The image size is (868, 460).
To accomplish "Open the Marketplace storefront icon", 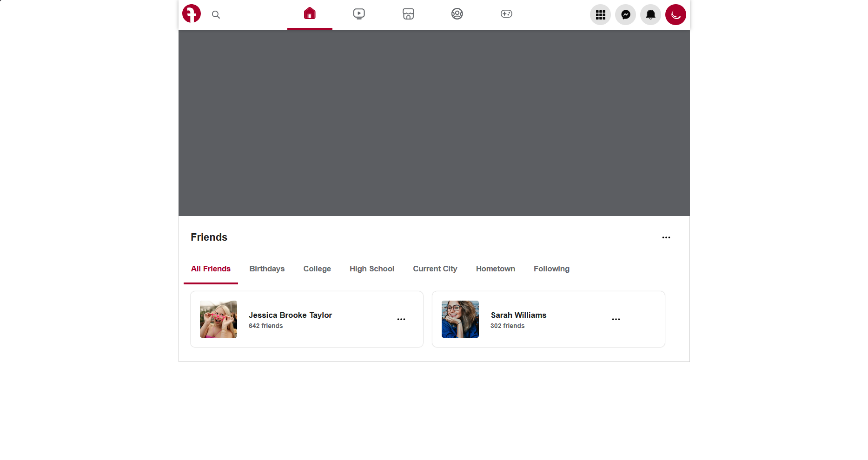I will tap(408, 14).
